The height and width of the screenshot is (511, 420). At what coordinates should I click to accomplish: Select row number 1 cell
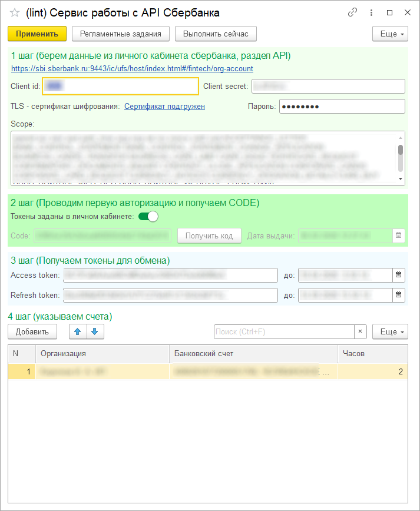point(22,371)
